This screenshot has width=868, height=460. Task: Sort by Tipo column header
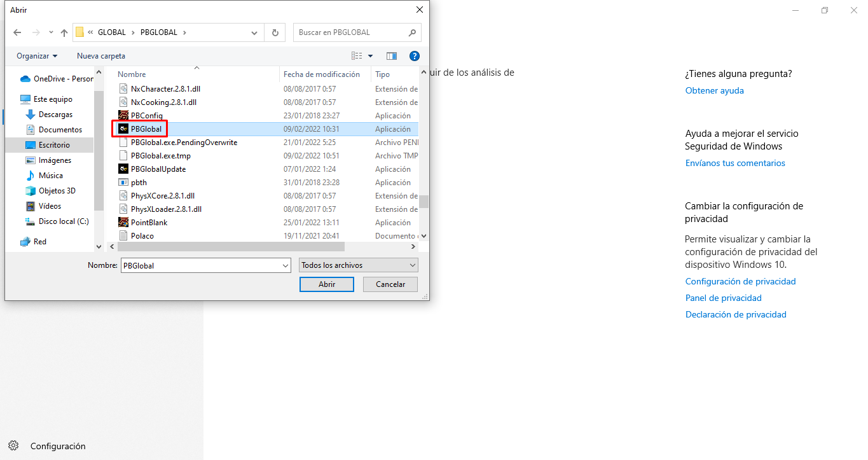tap(382, 74)
